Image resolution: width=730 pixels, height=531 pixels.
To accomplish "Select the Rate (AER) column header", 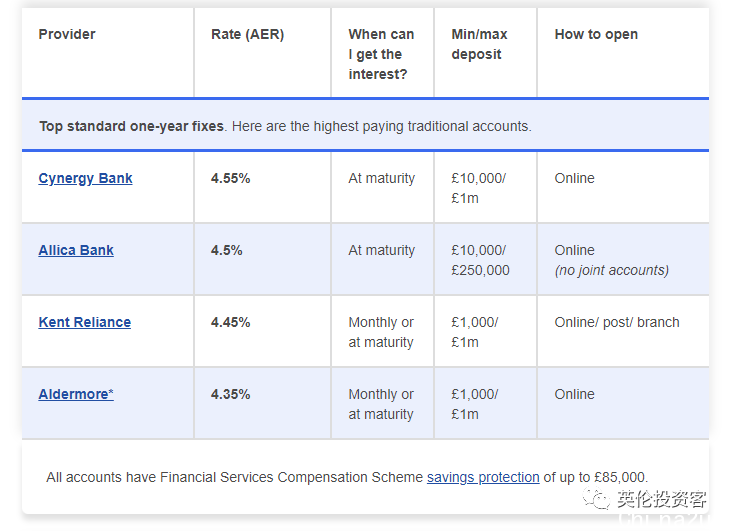I will (x=247, y=34).
